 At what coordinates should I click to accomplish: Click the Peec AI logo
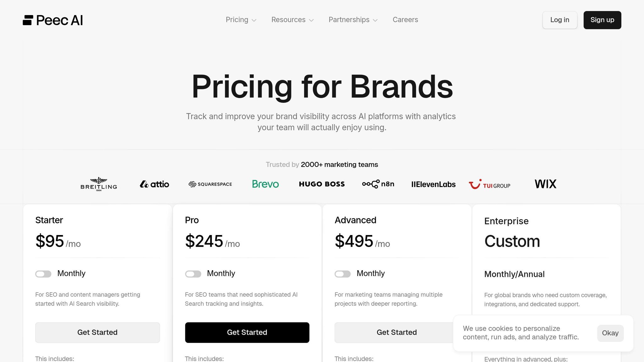click(x=53, y=20)
